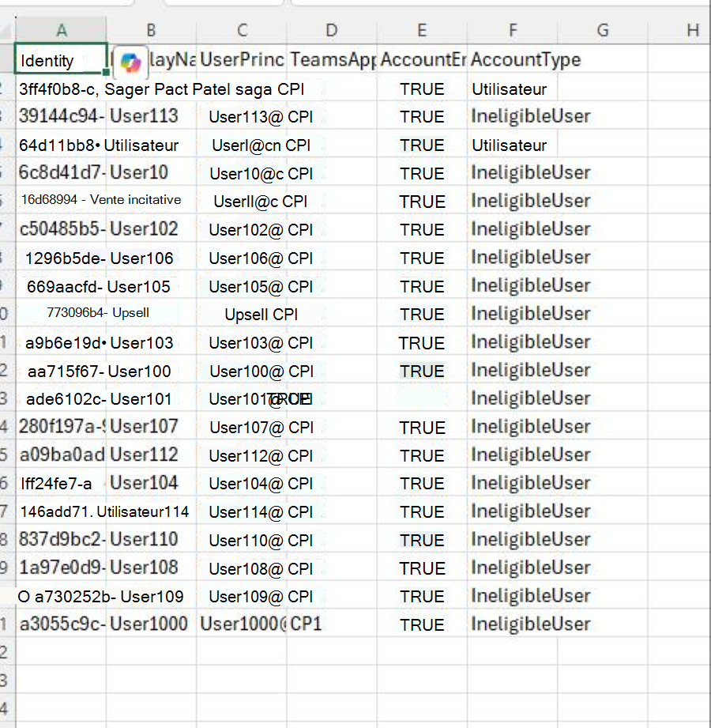
Task: Click the User1000 display name cell
Action: coord(151,624)
